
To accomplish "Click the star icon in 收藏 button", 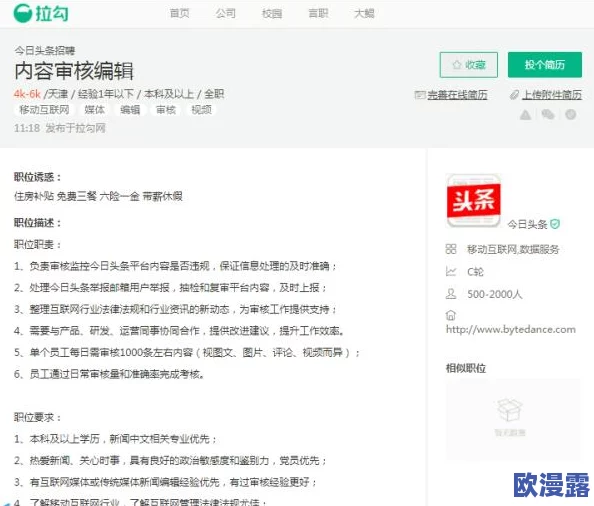I will tap(457, 65).
